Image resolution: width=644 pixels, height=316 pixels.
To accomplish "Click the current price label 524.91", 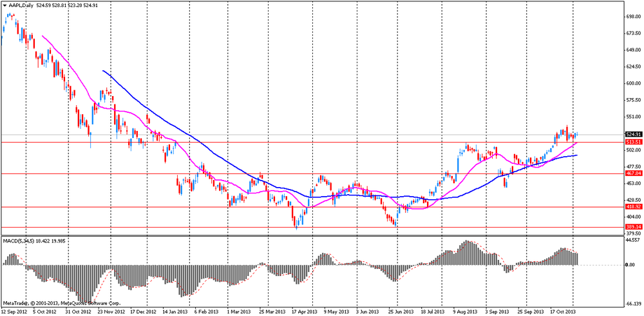I will [634, 134].
